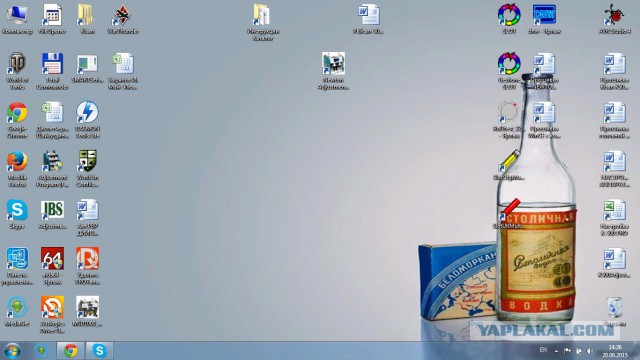Open the red marker pen shortcut

pyautogui.click(x=509, y=210)
